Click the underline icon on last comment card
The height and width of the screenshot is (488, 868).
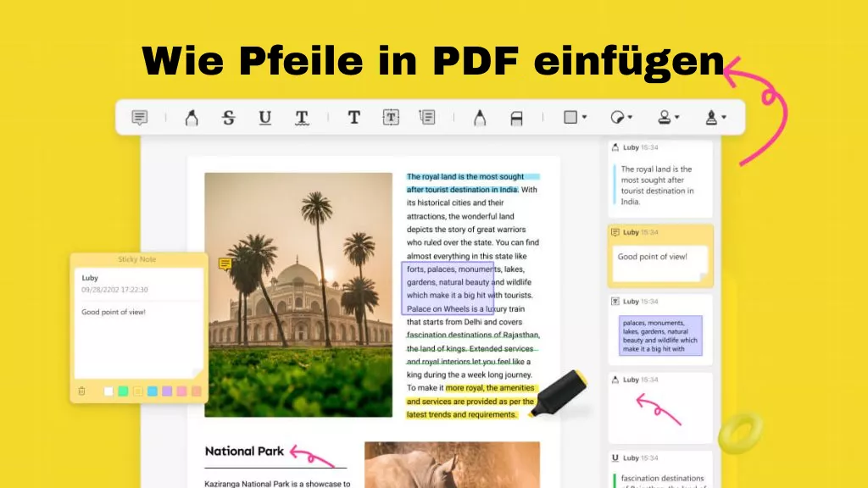click(615, 458)
